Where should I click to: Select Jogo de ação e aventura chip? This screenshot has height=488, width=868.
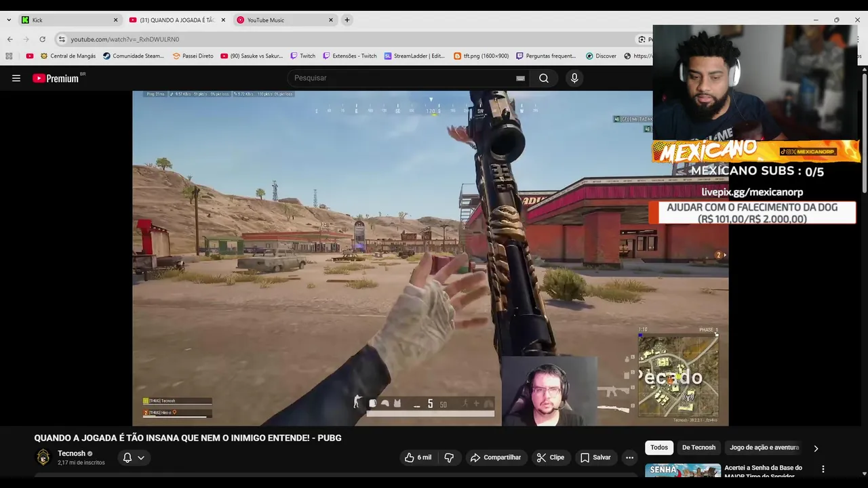click(764, 447)
